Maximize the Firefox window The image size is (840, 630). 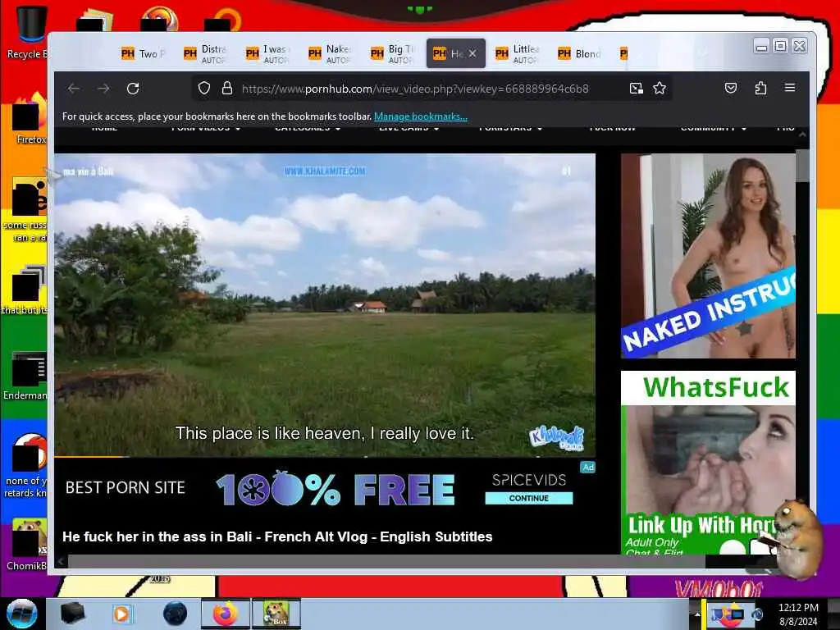click(781, 47)
